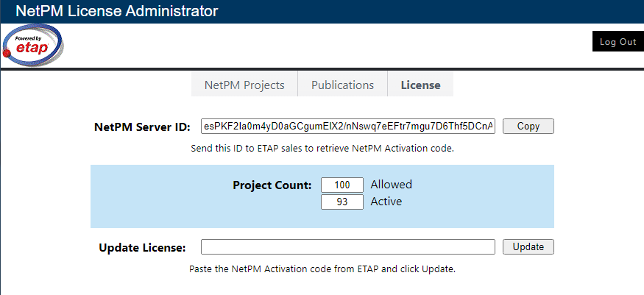Focus the Update License input box
This screenshot has width=644, height=295.
click(348, 247)
